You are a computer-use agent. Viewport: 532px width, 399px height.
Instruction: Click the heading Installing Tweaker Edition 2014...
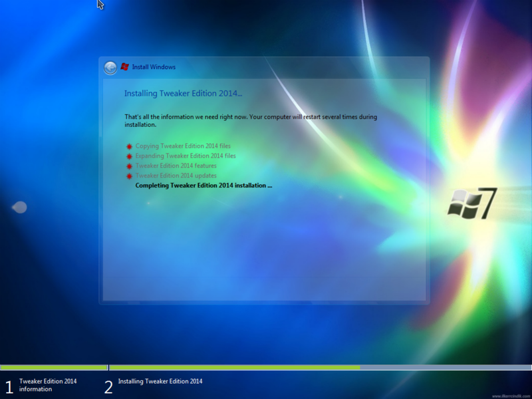point(184,93)
